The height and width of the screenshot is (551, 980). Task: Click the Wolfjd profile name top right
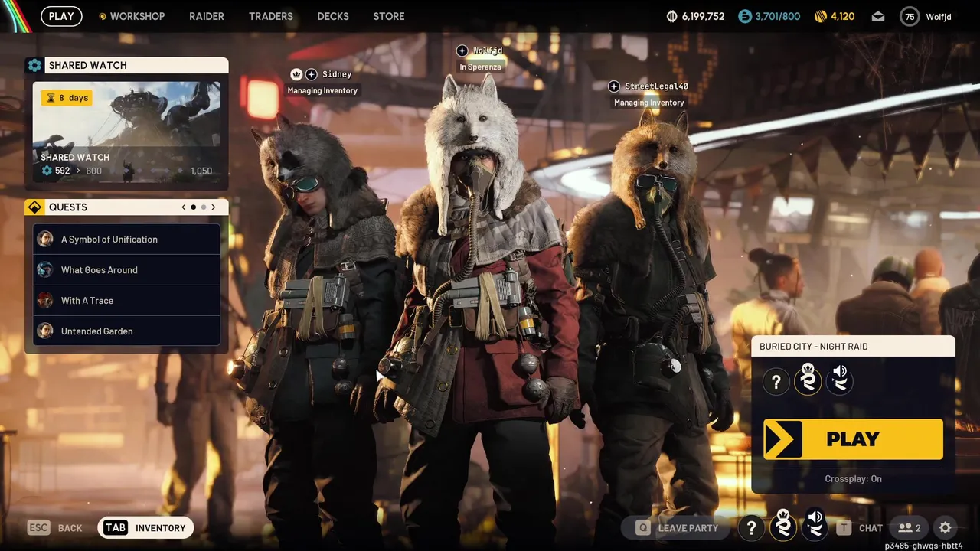pos(939,16)
